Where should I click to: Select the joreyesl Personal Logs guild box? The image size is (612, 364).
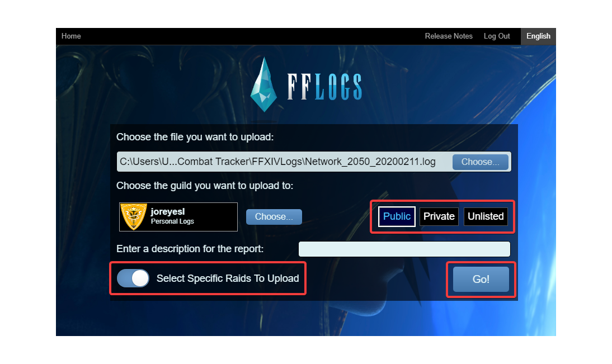click(178, 217)
